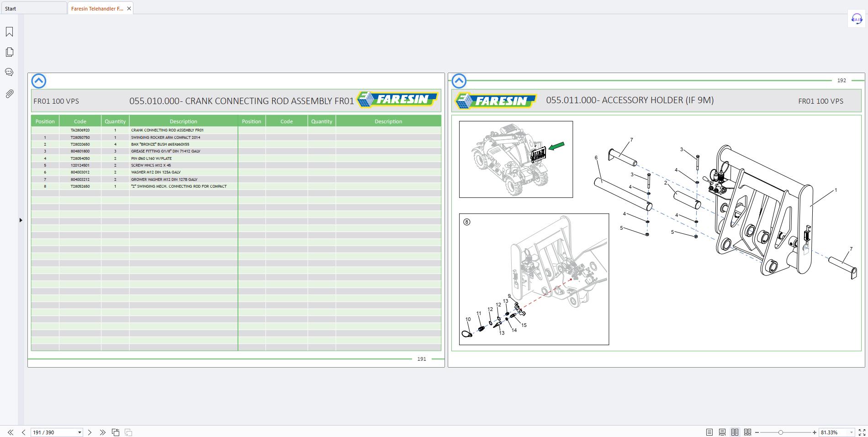868x437 pixels.
Task: Zoom in with the plus button
Action: (814, 432)
